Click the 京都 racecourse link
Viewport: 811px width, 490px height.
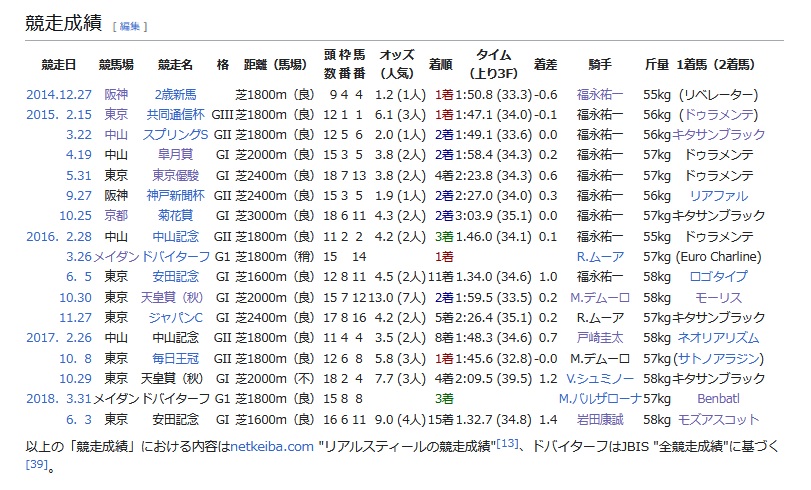[x=116, y=215]
